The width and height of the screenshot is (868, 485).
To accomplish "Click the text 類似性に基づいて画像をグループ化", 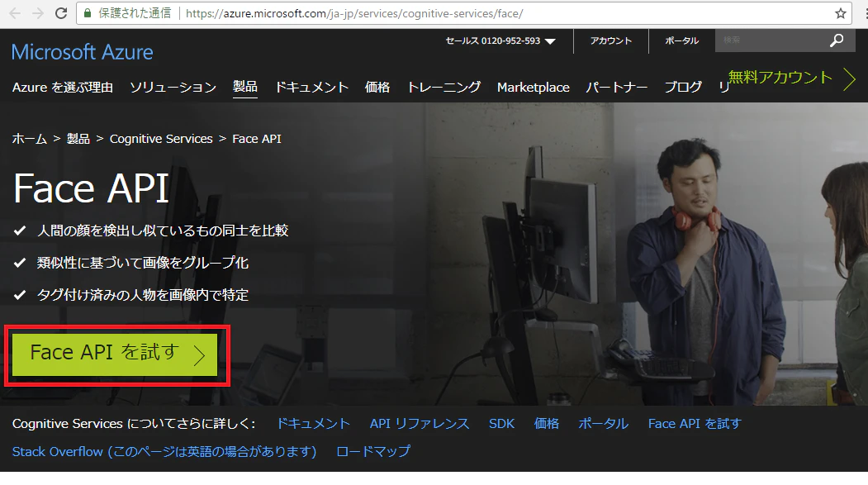I will (x=143, y=263).
